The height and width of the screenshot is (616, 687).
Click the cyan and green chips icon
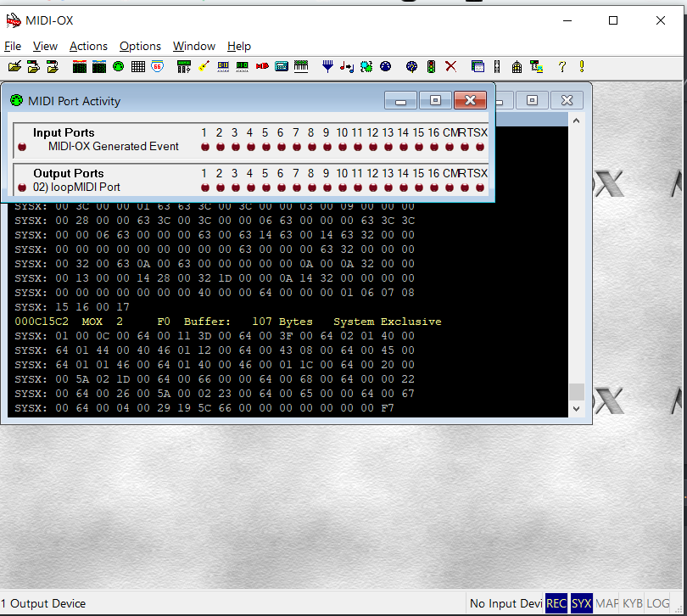tap(366, 67)
